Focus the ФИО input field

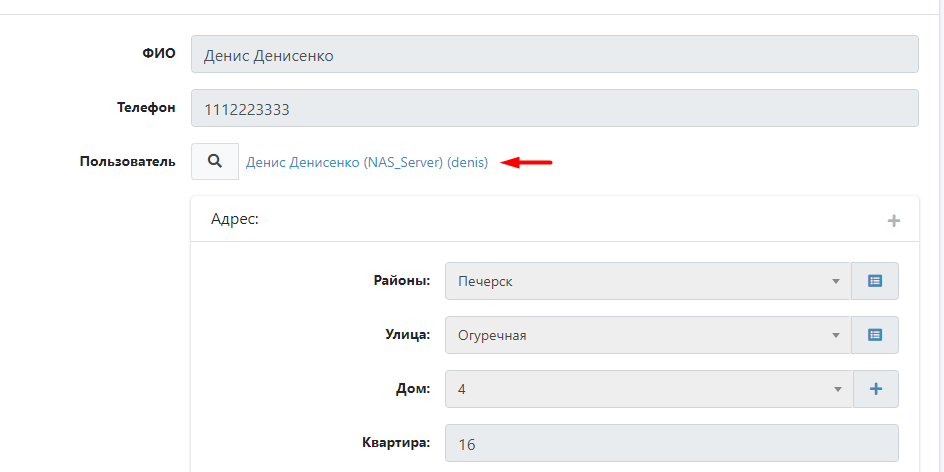(554, 55)
